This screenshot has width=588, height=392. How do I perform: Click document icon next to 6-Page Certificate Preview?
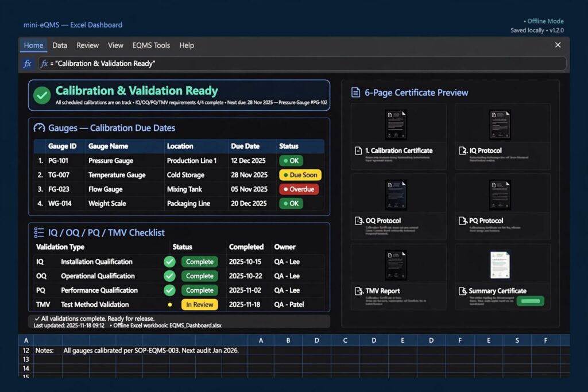coord(355,92)
